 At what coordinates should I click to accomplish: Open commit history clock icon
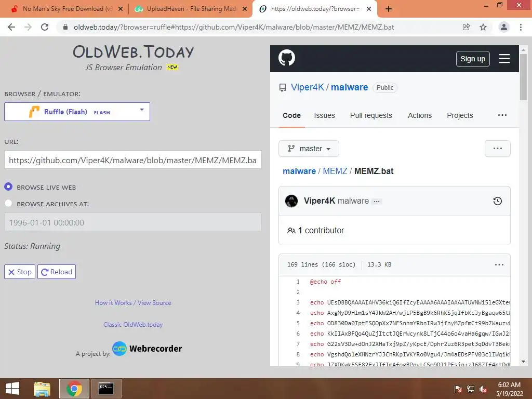[x=497, y=201]
